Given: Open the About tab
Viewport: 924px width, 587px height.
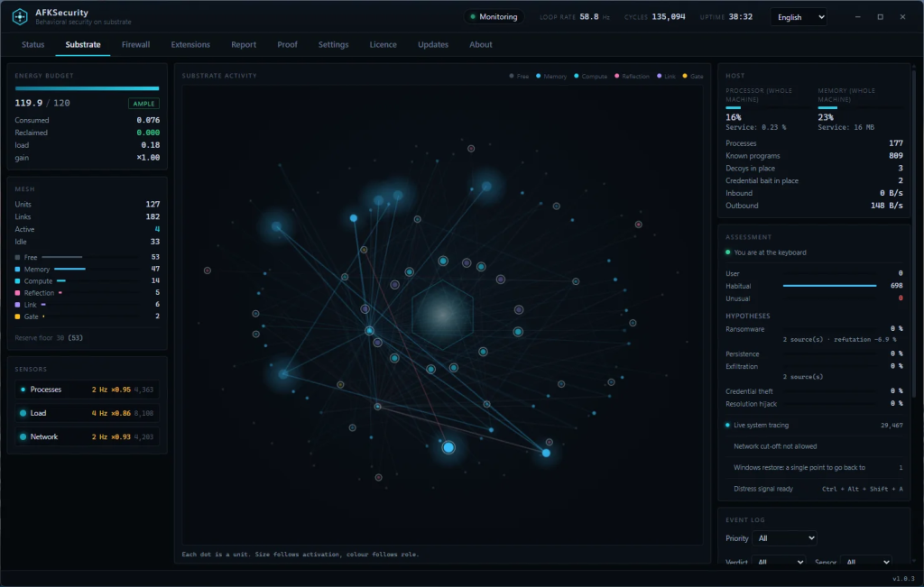Looking at the screenshot, I should click(481, 45).
